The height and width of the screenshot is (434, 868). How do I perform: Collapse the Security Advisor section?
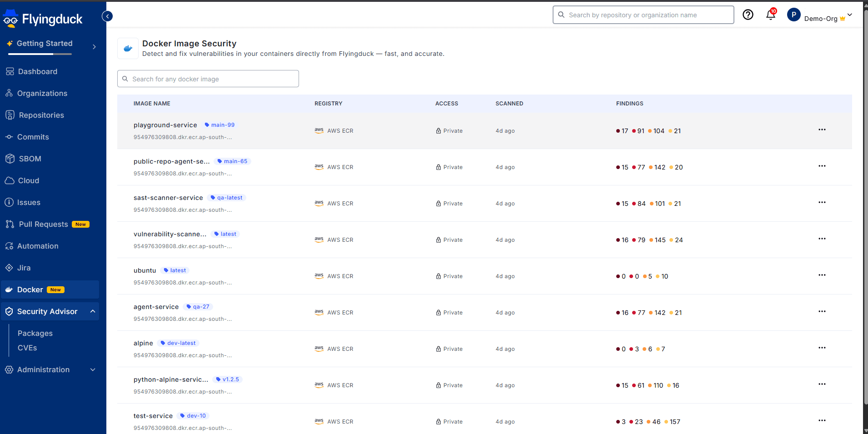(93, 311)
